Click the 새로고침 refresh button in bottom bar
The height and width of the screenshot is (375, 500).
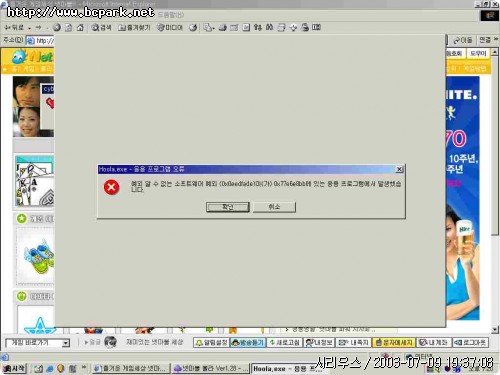click(285, 342)
